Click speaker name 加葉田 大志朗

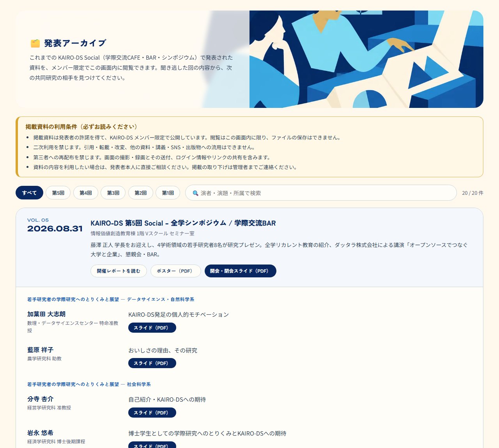[x=46, y=314]
